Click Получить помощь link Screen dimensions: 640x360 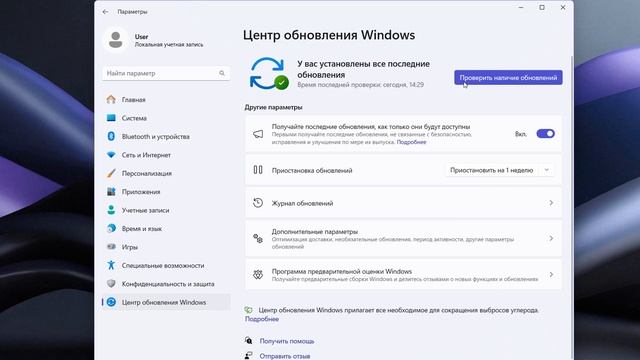pyautogui.click(x=287, y=341)
